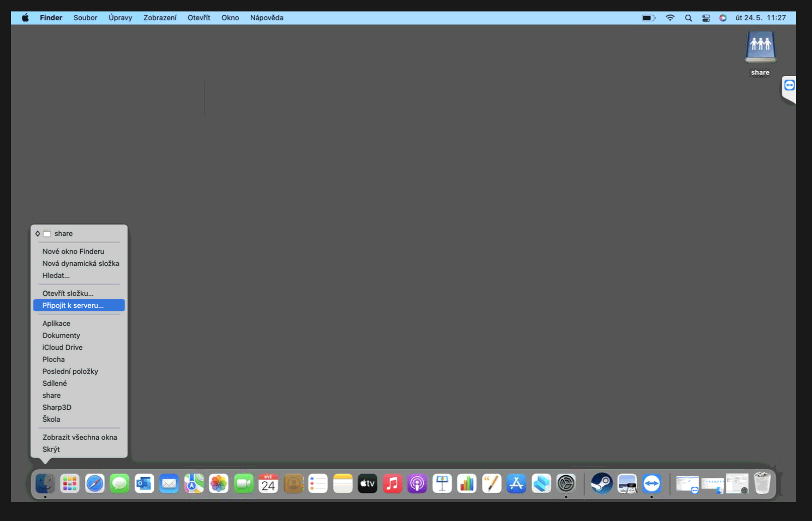
Task: Open Spotlight search magnifier icon
Action: click(688, 18)
